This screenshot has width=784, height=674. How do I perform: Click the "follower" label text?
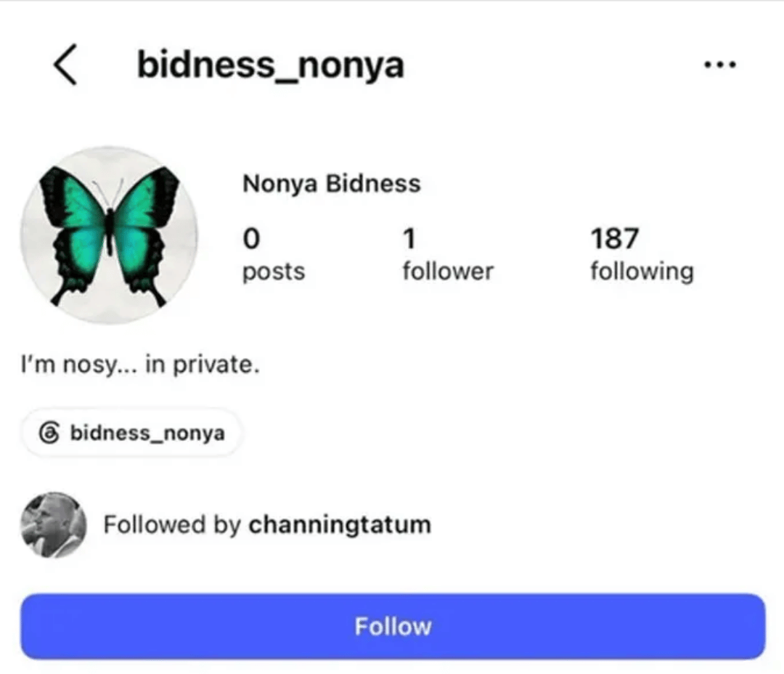coord(448,271)
